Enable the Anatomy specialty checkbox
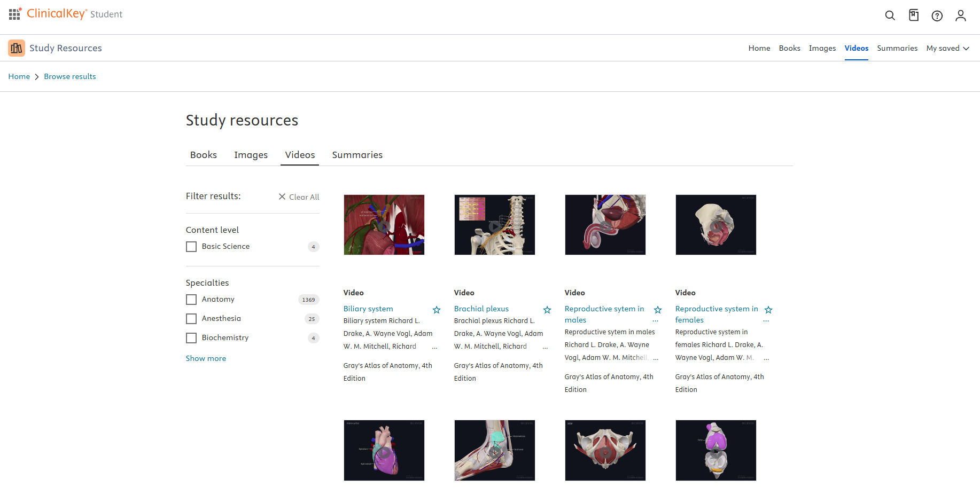The width and height of the screenshot is (980, 495). 191,300
